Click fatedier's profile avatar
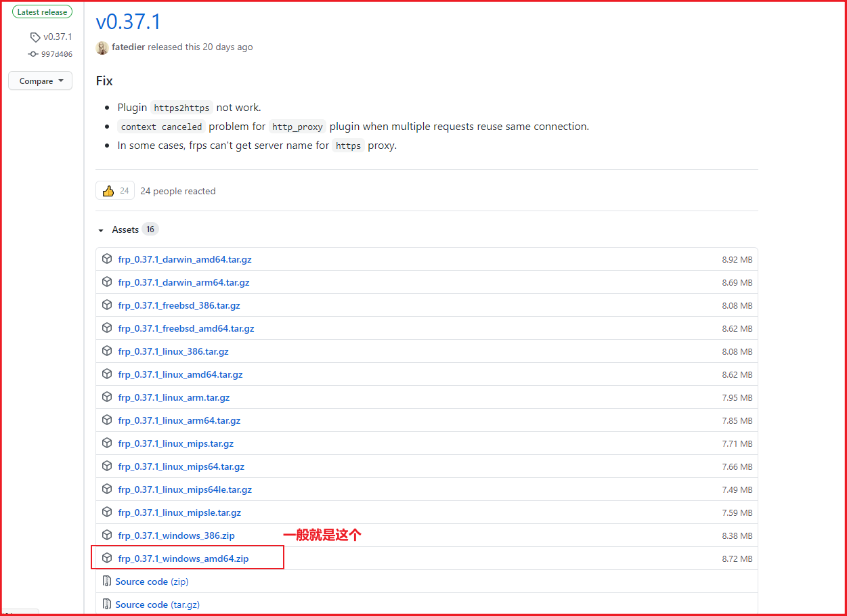 (x=102, y=47)
